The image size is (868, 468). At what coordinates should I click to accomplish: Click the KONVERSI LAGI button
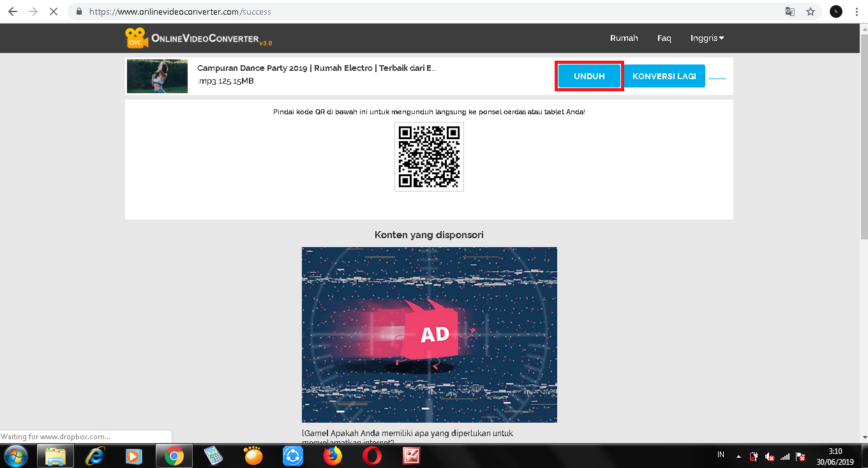pyautogui.click(x=664, y=77)
